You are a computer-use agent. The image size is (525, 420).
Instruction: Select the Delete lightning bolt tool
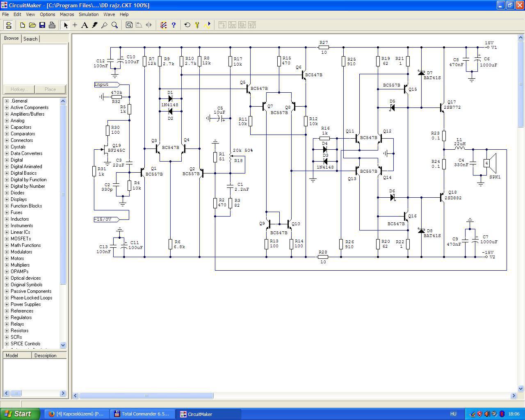pyautogui.click(x=95, y=25)
